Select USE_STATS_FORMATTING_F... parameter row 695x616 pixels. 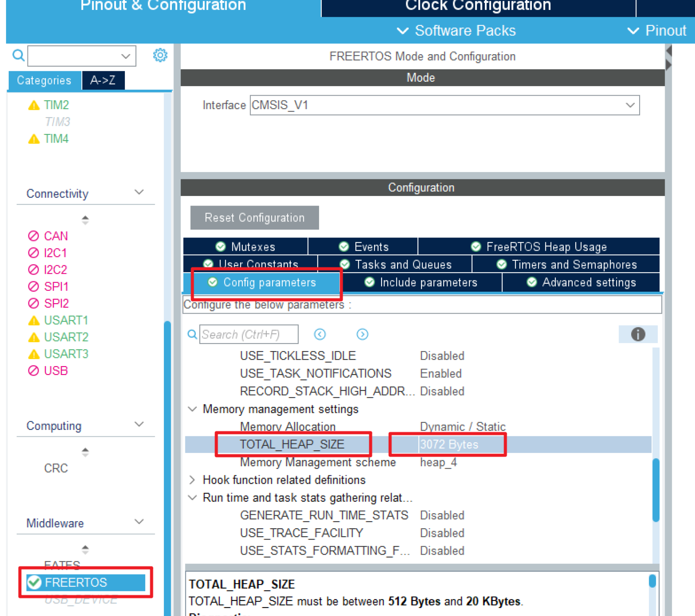418,551
